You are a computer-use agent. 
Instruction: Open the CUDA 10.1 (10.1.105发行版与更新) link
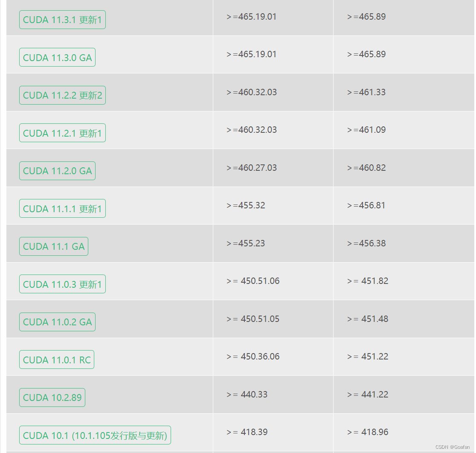click(x=95, y=435)
